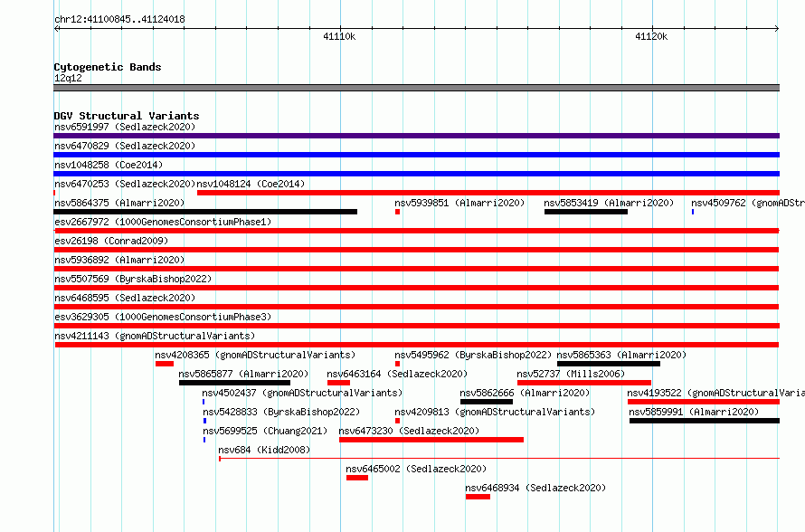Select nsv52737 (Mills2006) variant label
The image size is (805, 532).
point(571,374)
